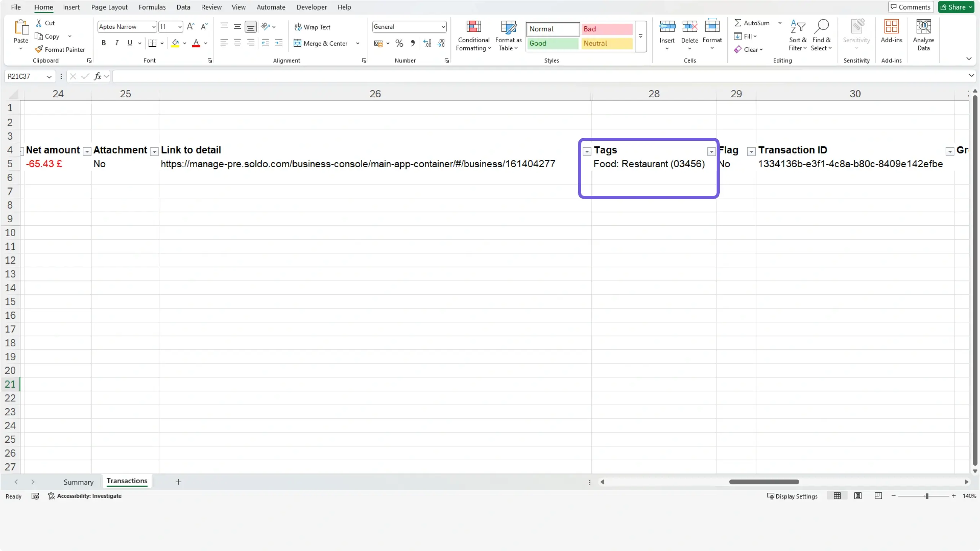Decrease font size icon

coord(204,26)
